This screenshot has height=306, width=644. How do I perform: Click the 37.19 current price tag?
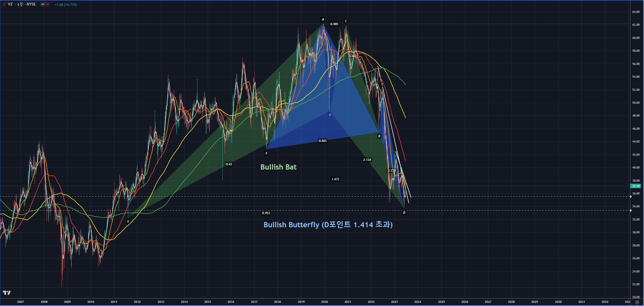(636, 186)
